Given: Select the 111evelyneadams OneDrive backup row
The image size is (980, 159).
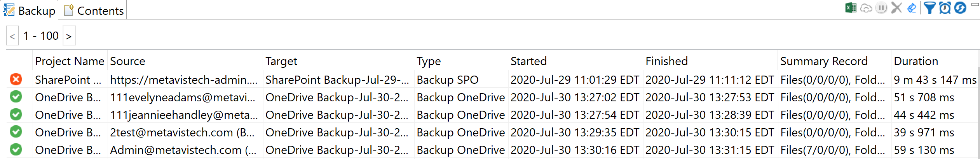Looking at the screenshot, I should 183,97.
